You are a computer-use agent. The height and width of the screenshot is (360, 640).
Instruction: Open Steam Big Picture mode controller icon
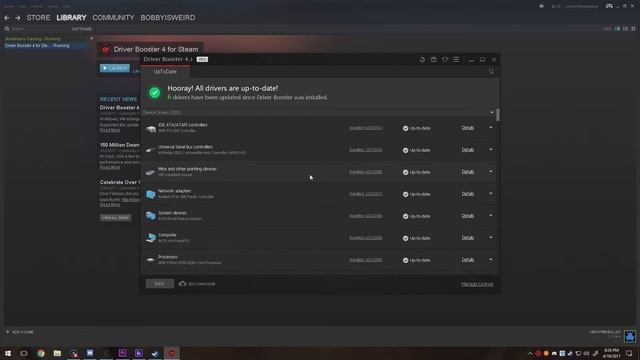click(x=609, y=6)
